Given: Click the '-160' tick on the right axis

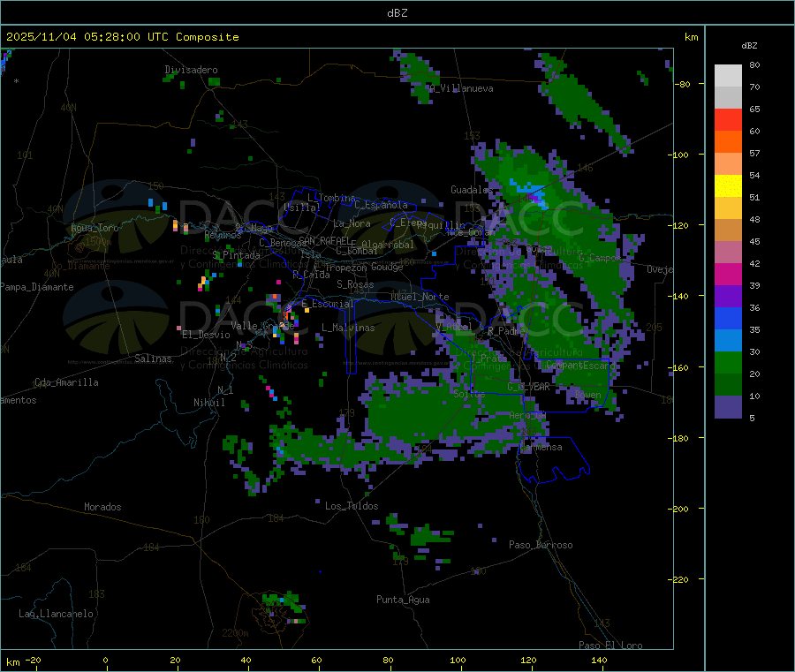Looking at the screenshot, I should tap(678, 367).
